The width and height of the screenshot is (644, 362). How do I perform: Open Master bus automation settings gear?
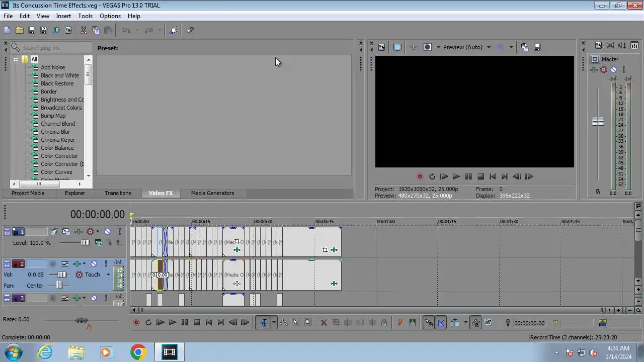click(603, 70)
